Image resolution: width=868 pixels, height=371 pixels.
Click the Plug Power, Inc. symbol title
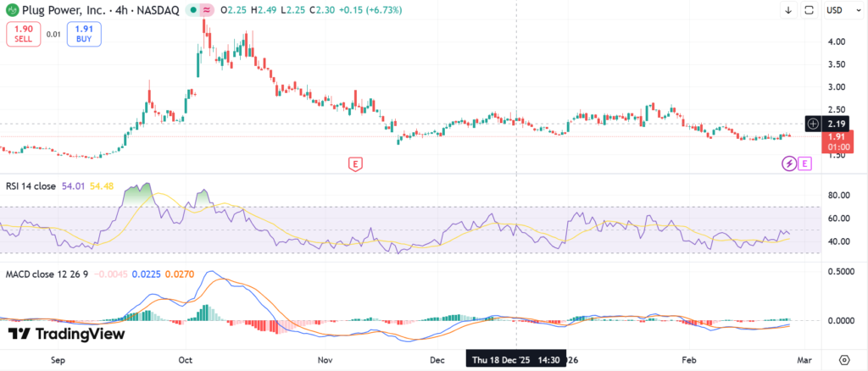[x=64, y=10]
